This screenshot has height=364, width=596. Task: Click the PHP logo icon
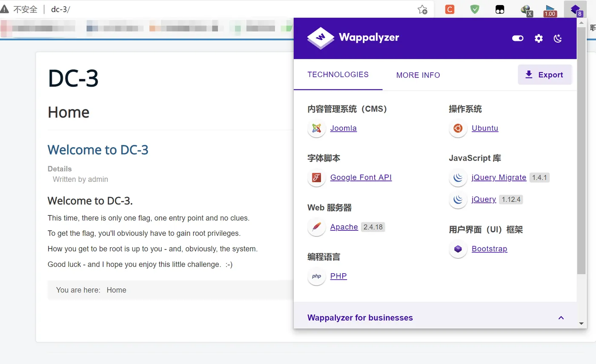coord(316,276)
